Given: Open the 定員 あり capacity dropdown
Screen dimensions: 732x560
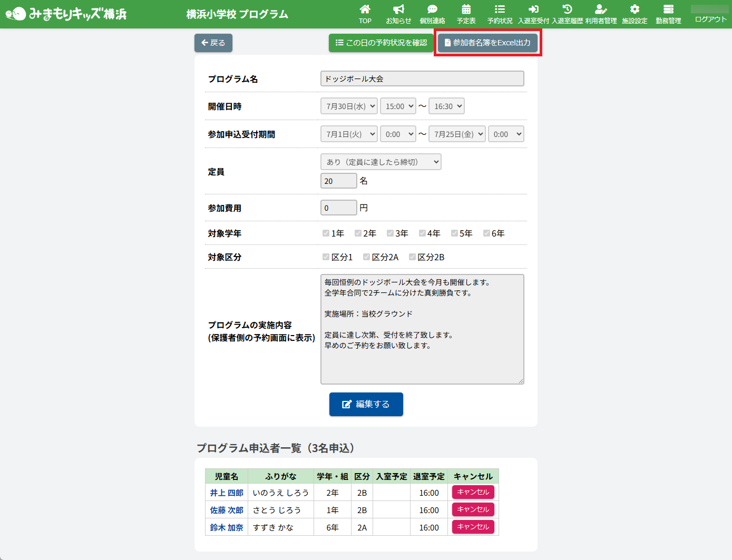Looking at the screenshot, I should [380, 162].
